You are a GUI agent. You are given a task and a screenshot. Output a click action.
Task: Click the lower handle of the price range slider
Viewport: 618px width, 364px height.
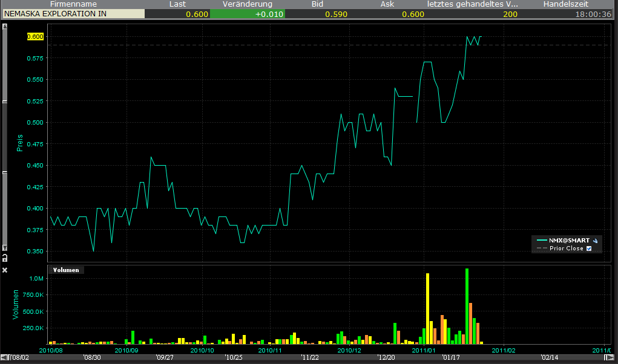(5, 172)
